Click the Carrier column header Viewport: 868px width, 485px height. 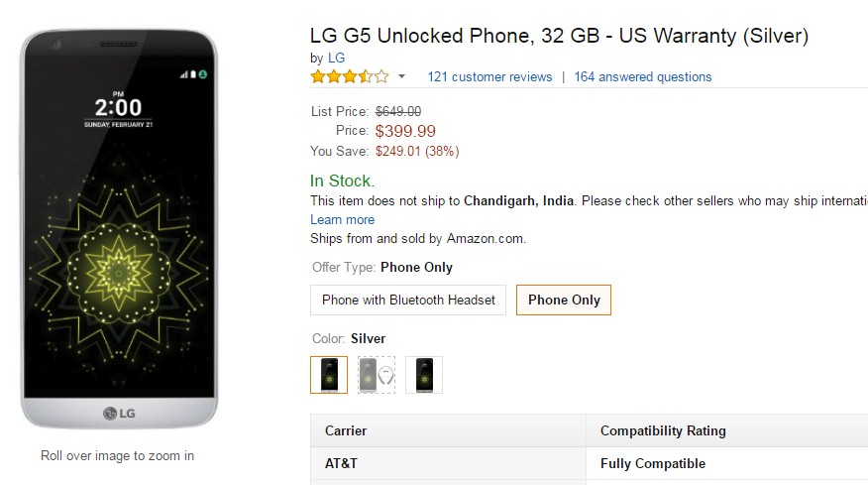[x=346, y=430]
